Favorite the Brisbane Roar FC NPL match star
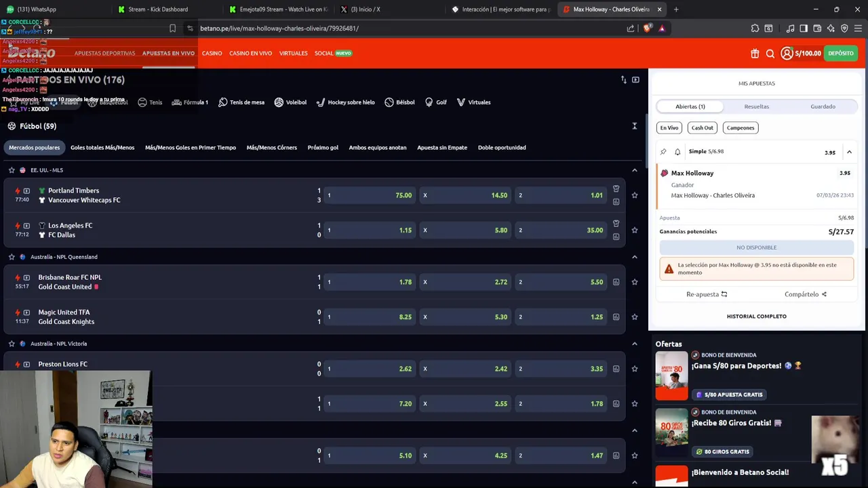 (635, 282)
